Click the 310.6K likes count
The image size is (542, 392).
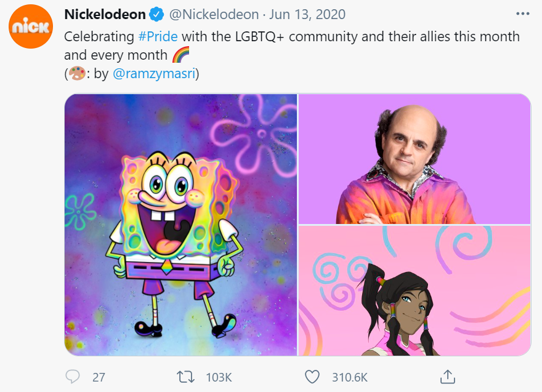point(349,377)
